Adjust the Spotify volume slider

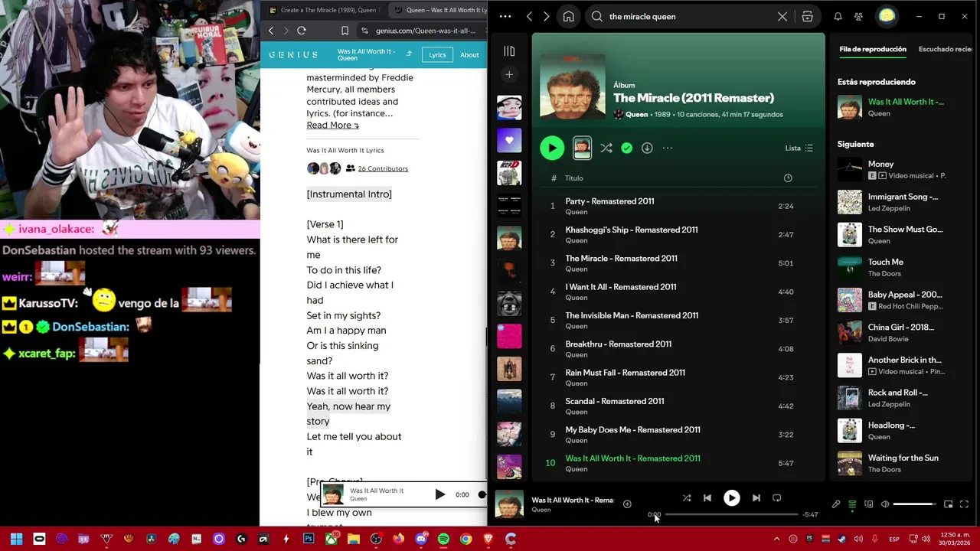coord(914,504)
